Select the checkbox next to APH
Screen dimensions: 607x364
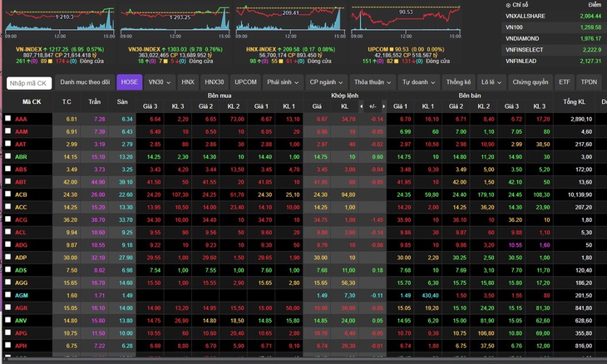click(x=7, y=345)
